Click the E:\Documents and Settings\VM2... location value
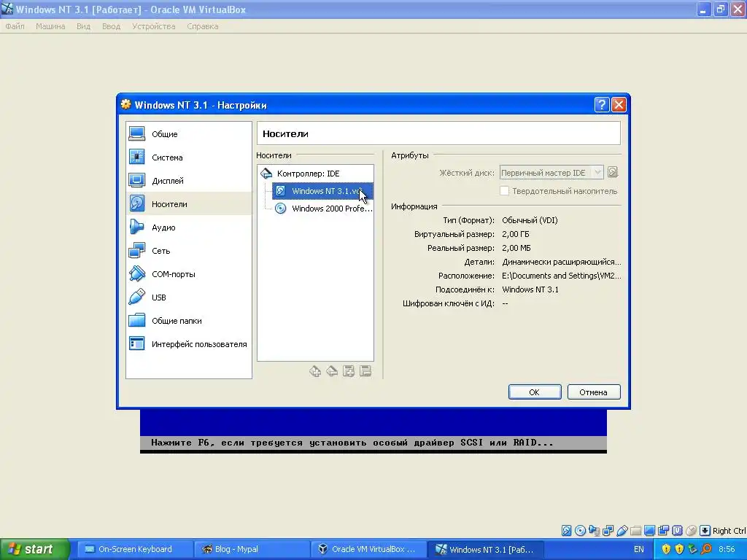The width and height of the screenshot is (747, 560). tap(561, 276)
